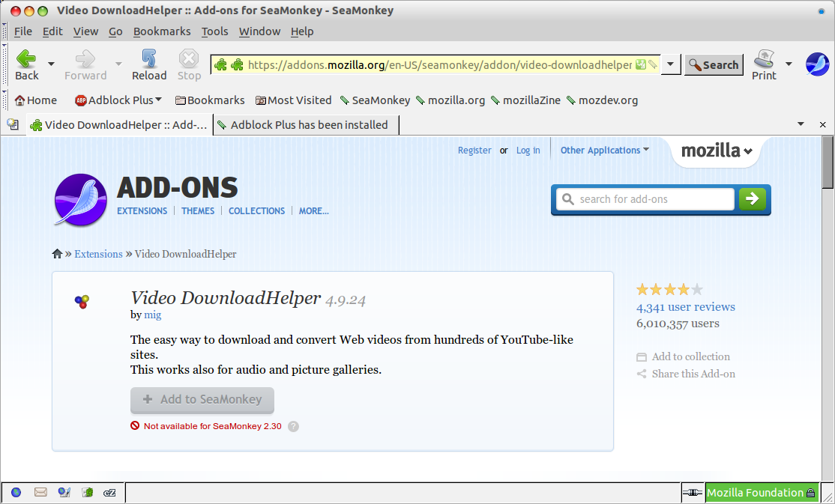Open the Tools menu
Viewport: 835px width, 504px height.
[x=214, y=31]
